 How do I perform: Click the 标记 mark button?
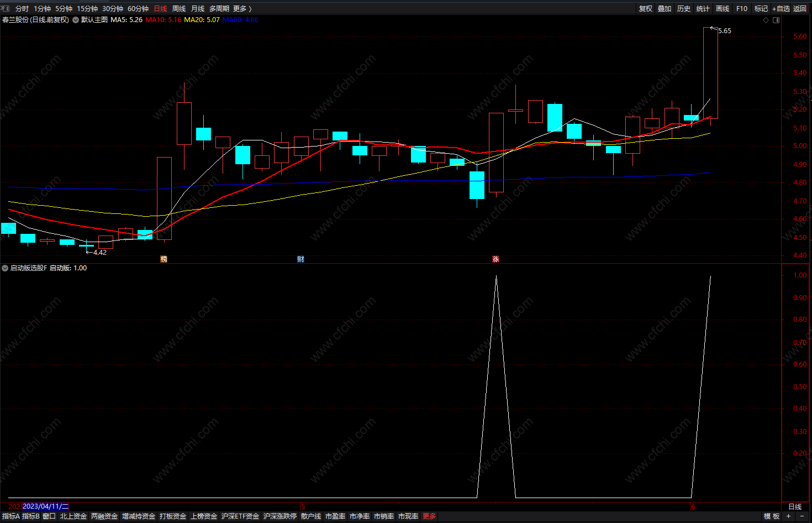click(761, 9)
